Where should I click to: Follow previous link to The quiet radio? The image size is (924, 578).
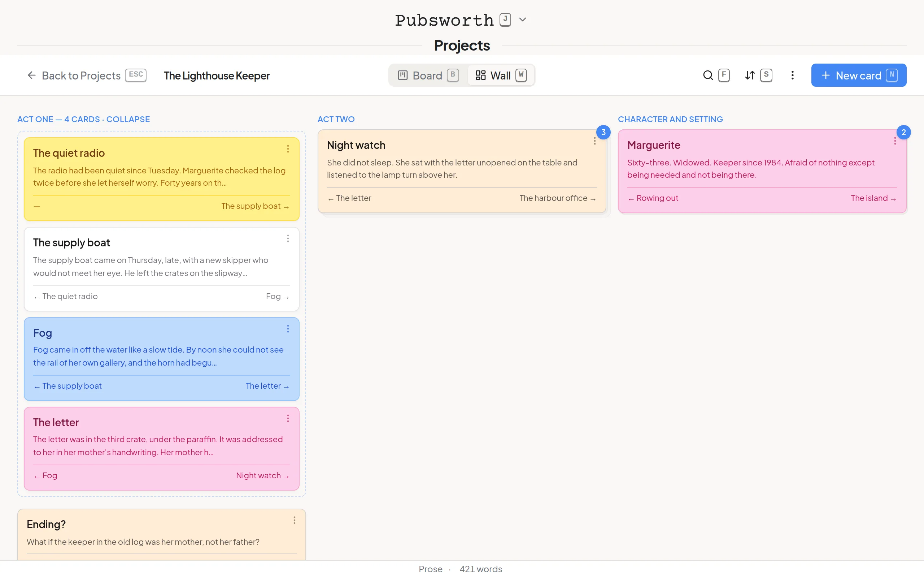(66, 296)
